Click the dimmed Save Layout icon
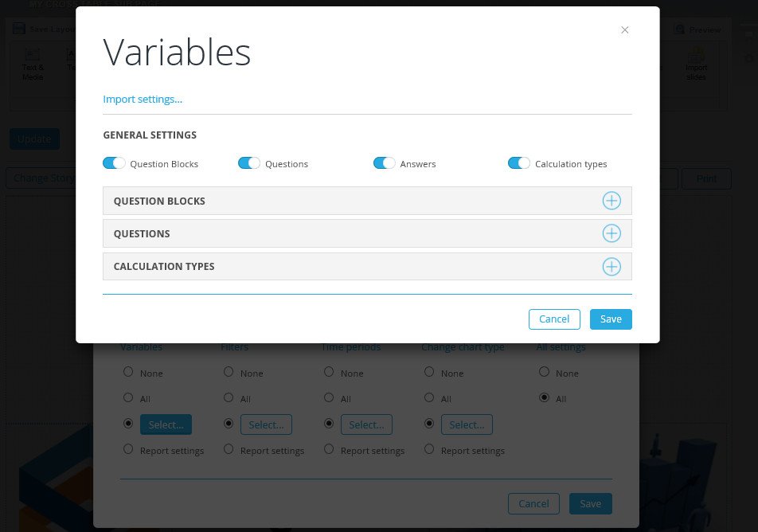758x532 pixels. pos(19,29)
